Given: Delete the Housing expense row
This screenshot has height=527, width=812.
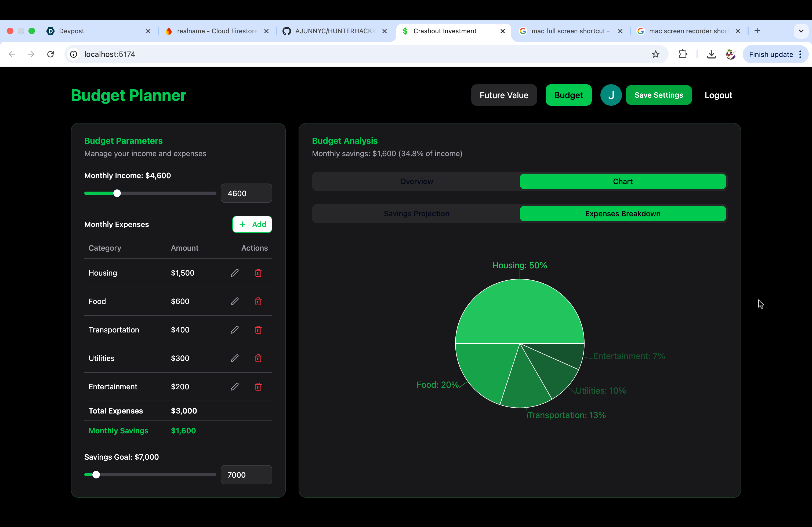Looking at the screenshot, I should point(258,273).
